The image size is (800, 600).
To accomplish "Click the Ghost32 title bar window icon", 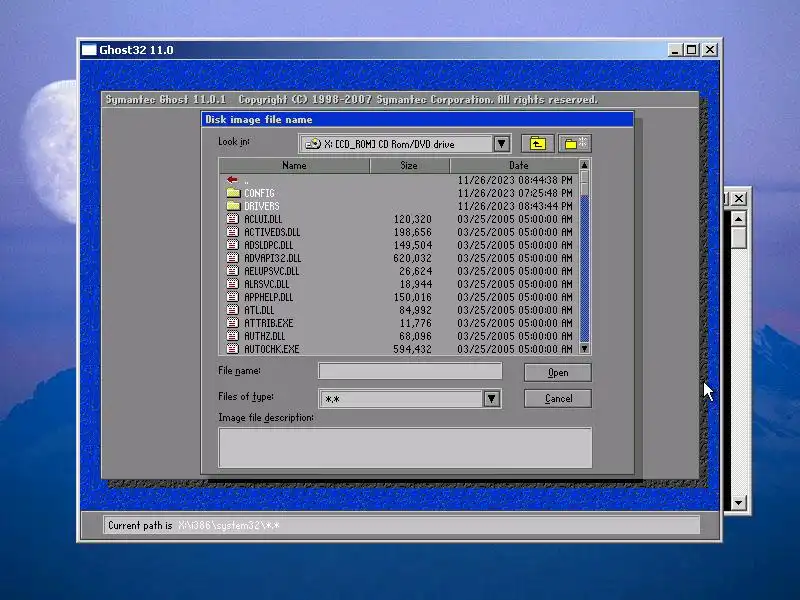I will (89, 49).
